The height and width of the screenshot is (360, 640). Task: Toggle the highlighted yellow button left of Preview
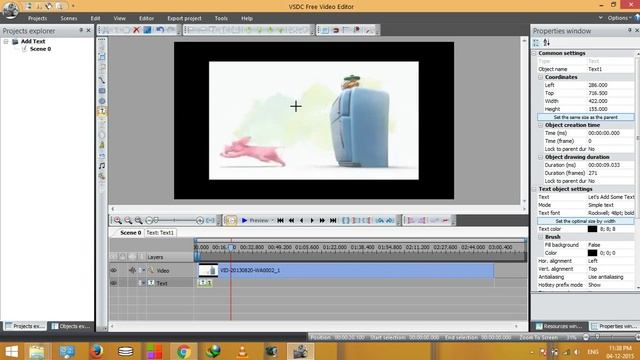point(231,220)
